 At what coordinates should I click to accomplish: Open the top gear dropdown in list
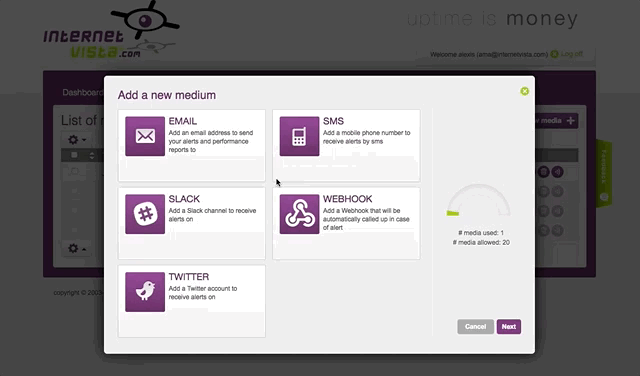coord(77,140)
